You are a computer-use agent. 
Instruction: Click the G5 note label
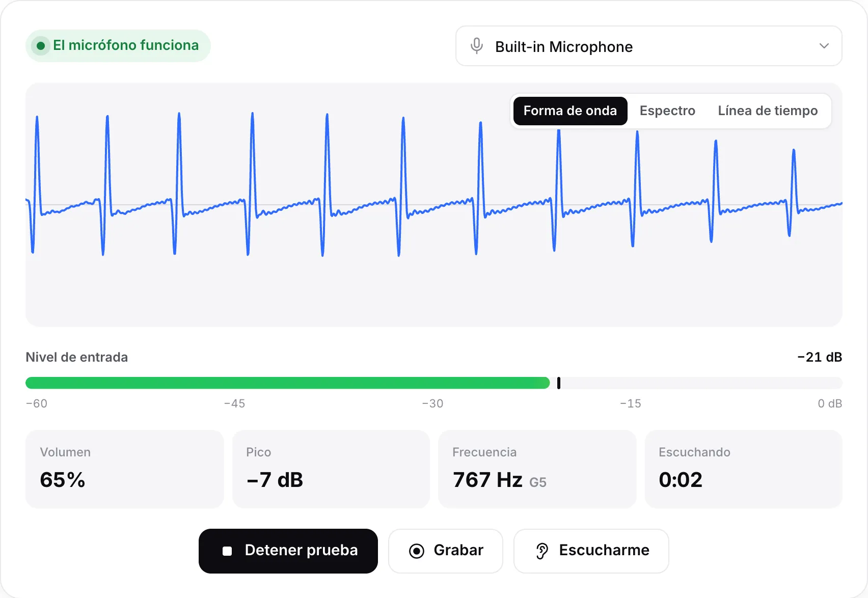click(538, 482)
